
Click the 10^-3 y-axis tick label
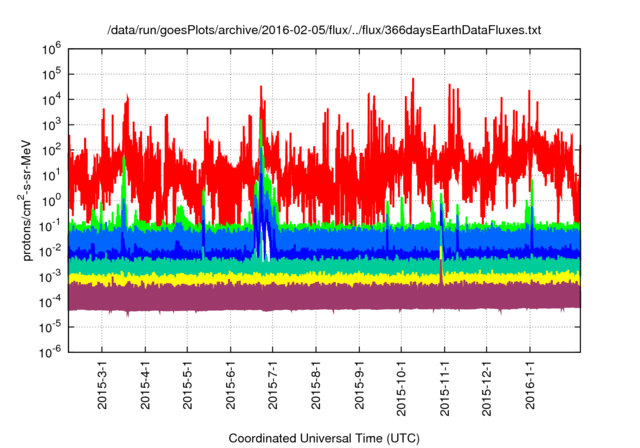[50, 275]
